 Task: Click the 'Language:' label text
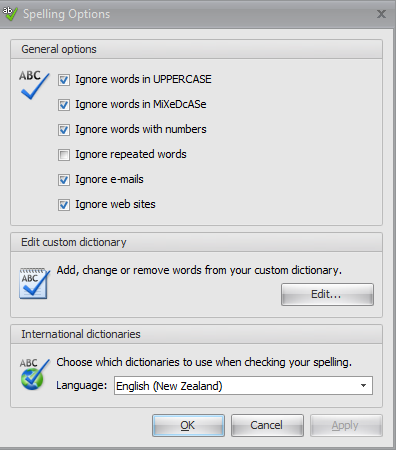[81, 385]
